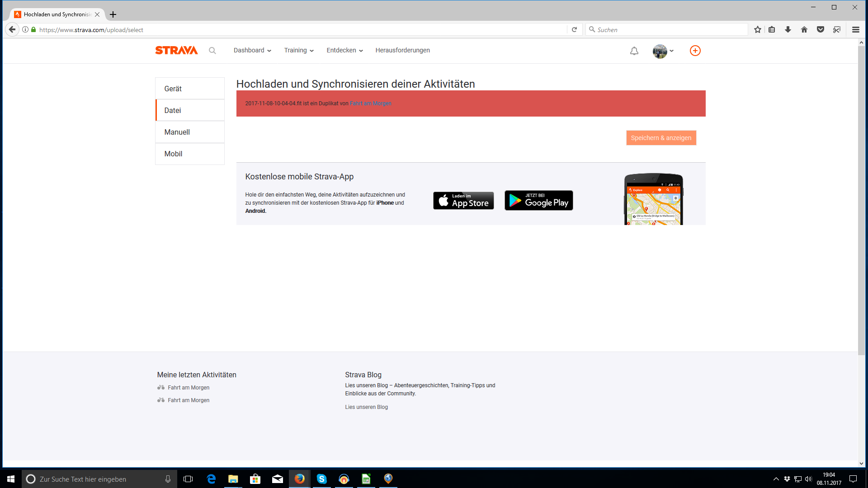Open first Fahrt am Morgen recent activity
This screenshot has width=868, height=488.
coord(189,388)
